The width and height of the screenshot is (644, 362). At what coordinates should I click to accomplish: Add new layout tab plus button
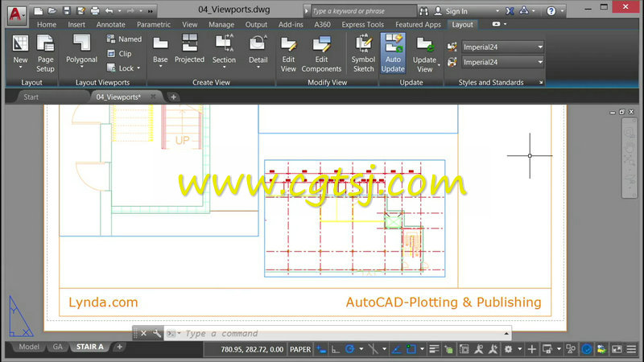tap(119, 348)
